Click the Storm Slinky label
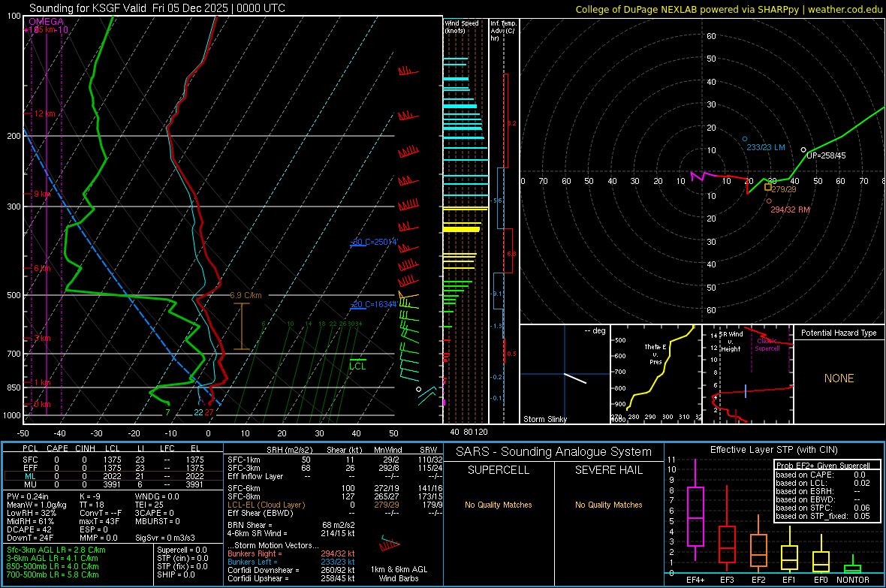886x588 pixels. click(x=544, y=419)
